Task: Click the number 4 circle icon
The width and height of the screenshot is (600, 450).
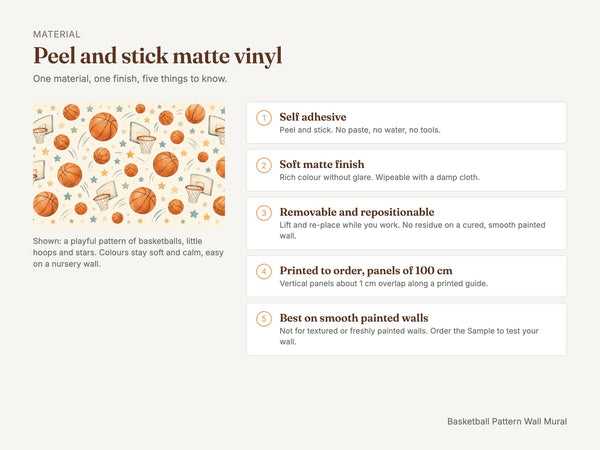Action: (x=264, y=271)
